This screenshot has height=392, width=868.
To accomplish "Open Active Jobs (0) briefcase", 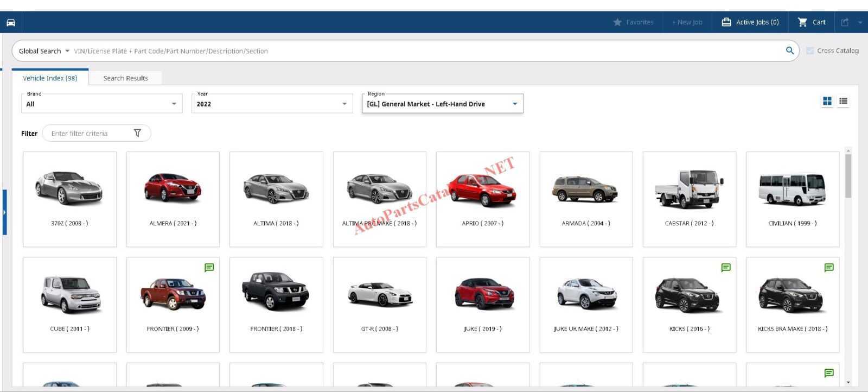I will (x=750, y=22).
